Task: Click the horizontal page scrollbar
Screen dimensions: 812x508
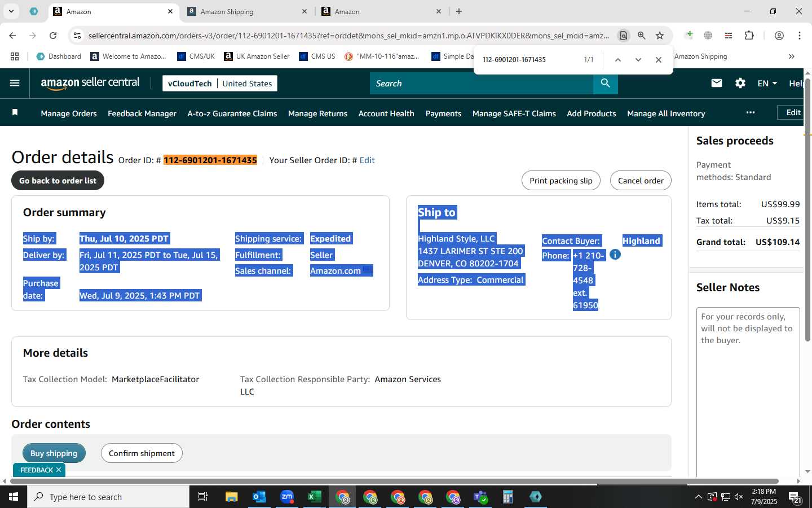Action: tap(395, 481)
